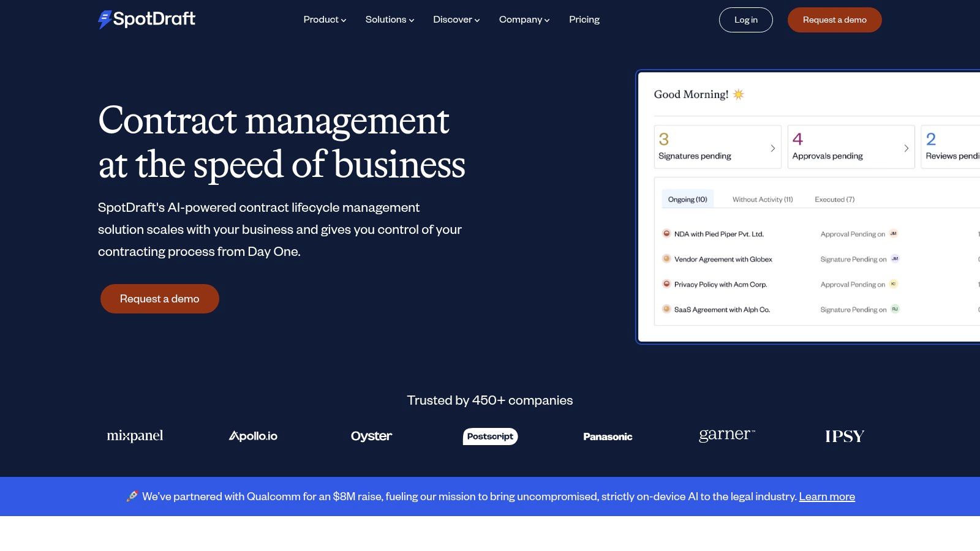Viewport: 980px width, 551px height.
Task: Click approver avatar on NDA row
Action: [x=893, y=233]
